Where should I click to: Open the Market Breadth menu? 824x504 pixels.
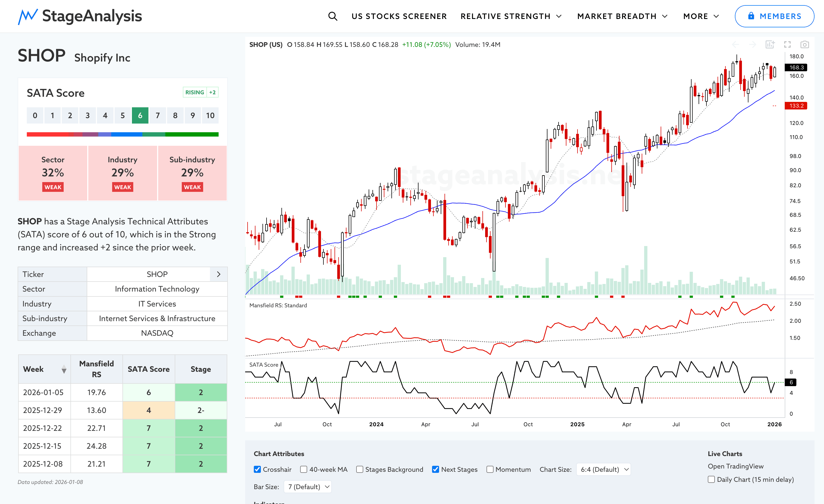point(622,16)
